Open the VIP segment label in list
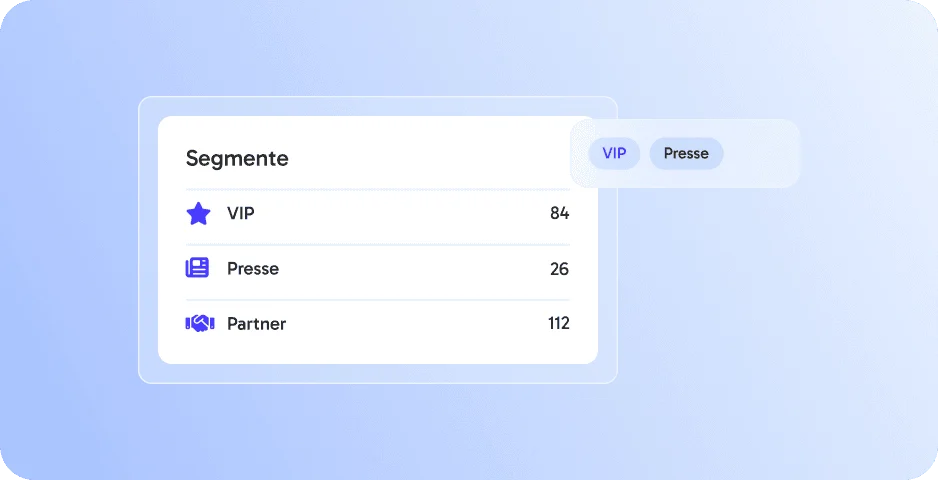Image resolution: width=938 pixels, height=480 pixels. pos(240,213)
